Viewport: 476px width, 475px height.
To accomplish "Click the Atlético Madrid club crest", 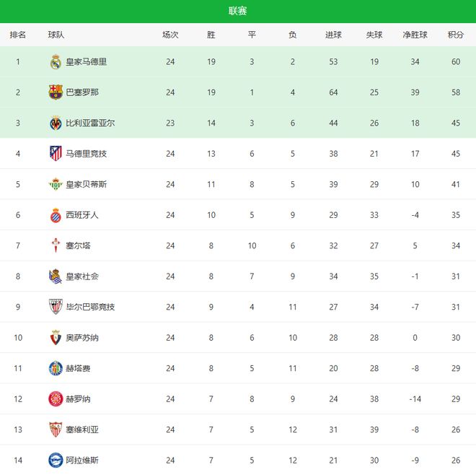I will click(56, 154).
